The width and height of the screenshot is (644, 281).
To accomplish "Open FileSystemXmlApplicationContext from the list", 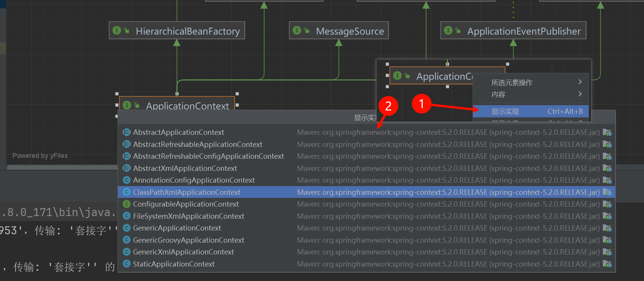I will 188,216.
